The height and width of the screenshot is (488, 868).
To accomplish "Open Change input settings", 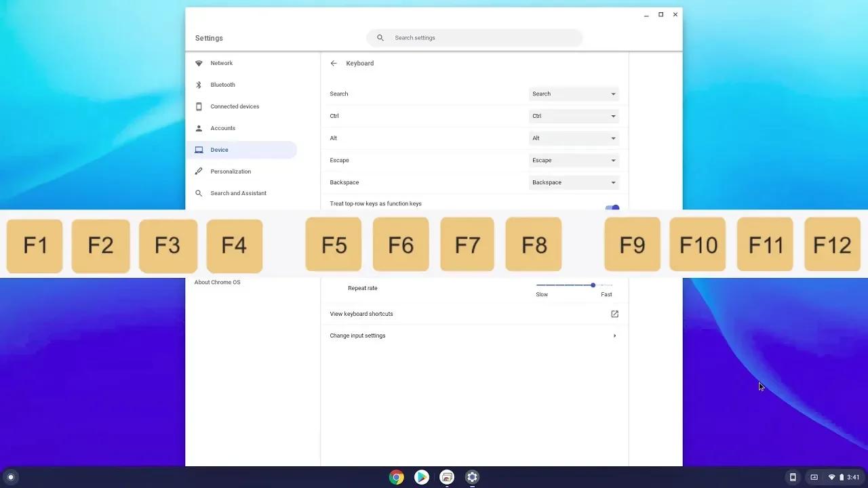I will pos(357,335).
